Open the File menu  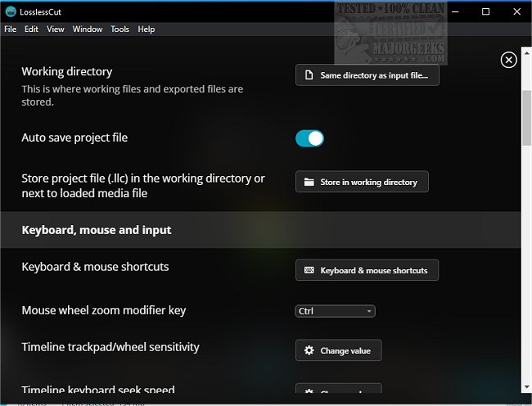10,29
